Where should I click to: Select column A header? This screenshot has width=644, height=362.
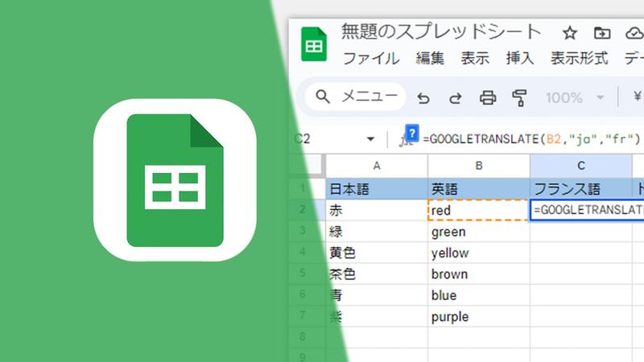click(x=377, y=166)
